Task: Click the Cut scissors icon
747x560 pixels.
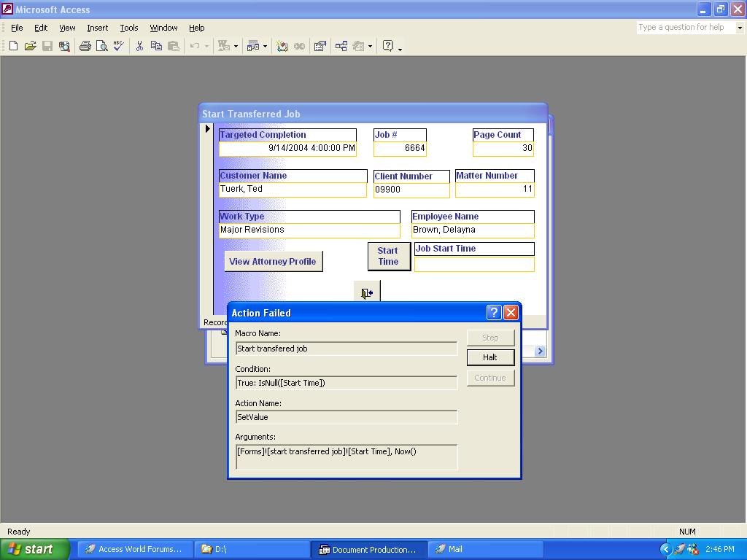Action: pyautogui.click(x=139, y=46)
